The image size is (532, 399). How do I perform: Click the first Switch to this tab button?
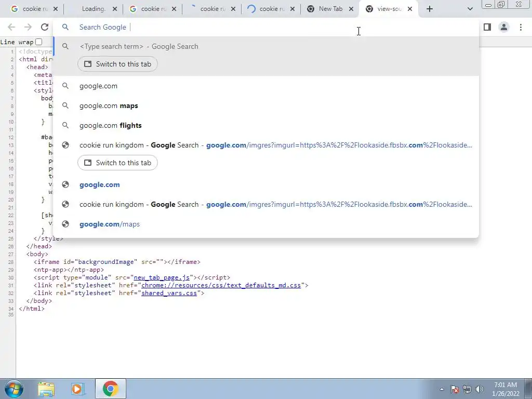click(x=117, y=64)
